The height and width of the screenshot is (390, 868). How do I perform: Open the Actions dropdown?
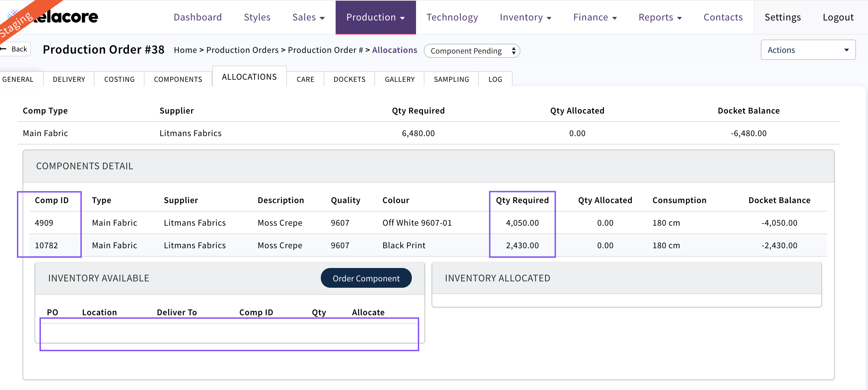coord(808,50)
